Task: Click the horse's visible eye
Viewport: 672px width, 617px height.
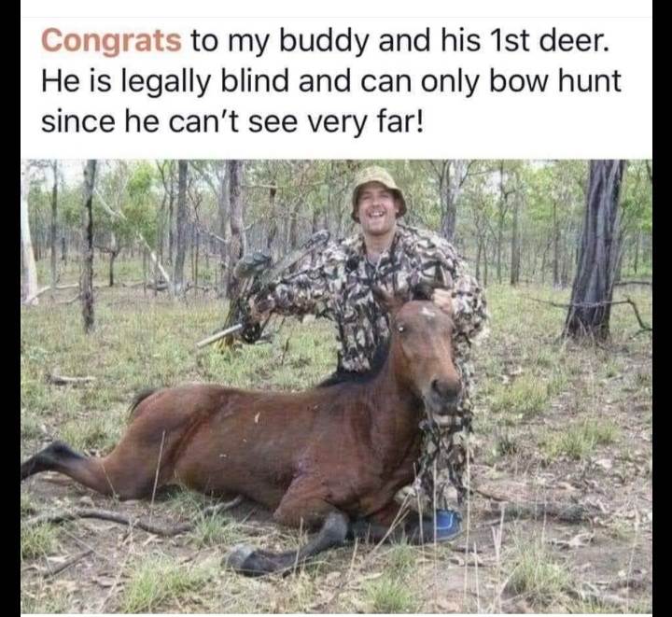Action: click(x=400, y=329)
